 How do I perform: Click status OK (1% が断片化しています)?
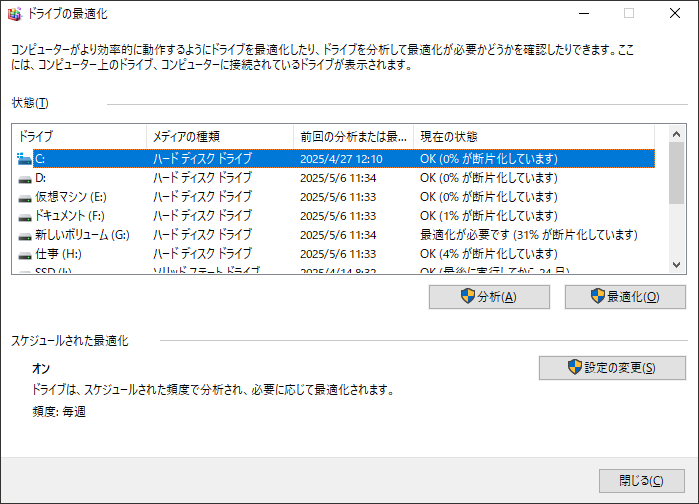[x=489, y=216]
